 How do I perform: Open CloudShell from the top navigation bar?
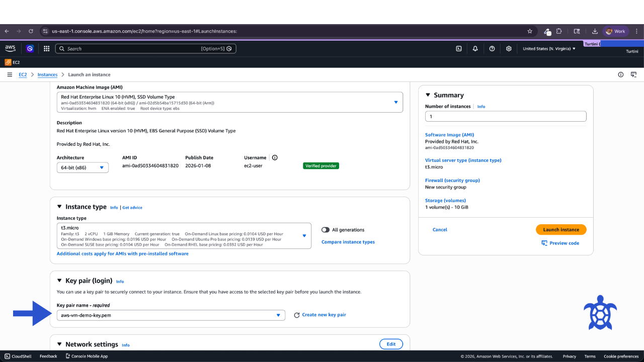click(459, 49)
